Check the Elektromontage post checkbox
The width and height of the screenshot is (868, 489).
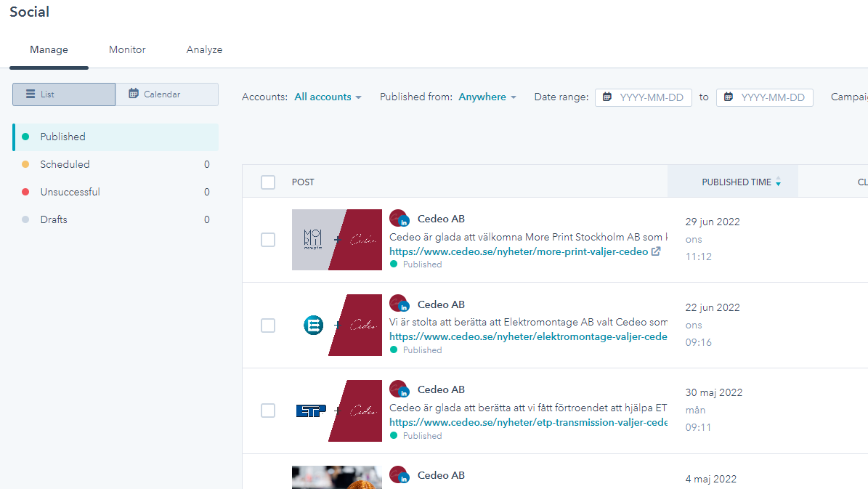268,325
